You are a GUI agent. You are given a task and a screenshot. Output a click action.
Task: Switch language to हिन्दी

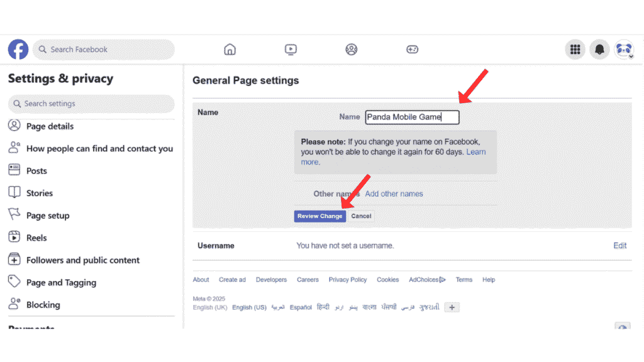[x=323, y=307]
